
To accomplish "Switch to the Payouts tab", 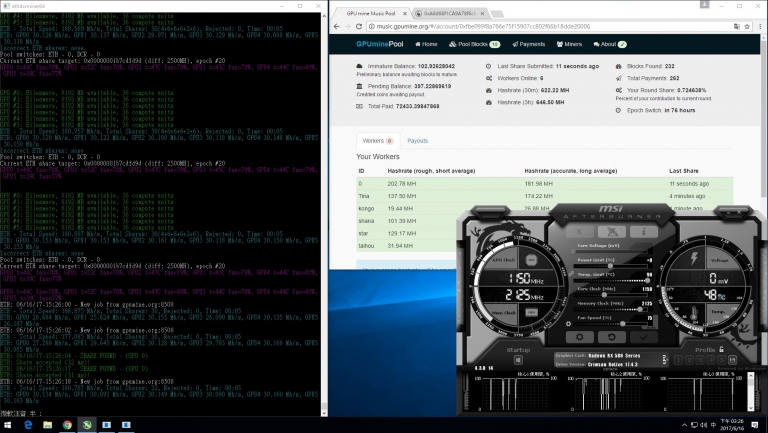I will pos(418,141).
